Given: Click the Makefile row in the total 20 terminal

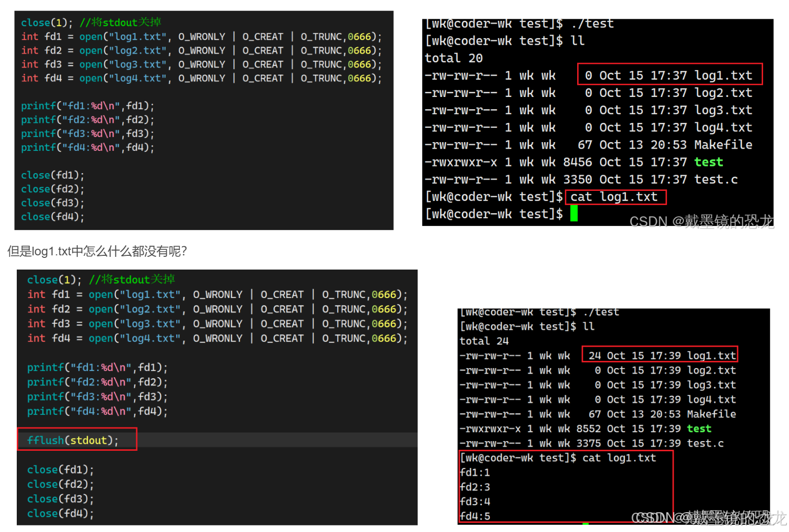Looking at the screenshot, I should click(588, 145).
